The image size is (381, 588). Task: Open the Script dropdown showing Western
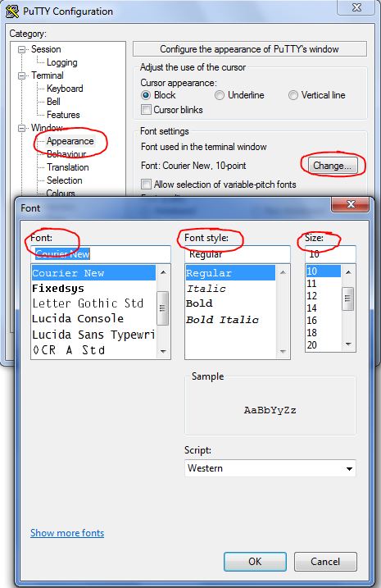click(x=270, y=468)
